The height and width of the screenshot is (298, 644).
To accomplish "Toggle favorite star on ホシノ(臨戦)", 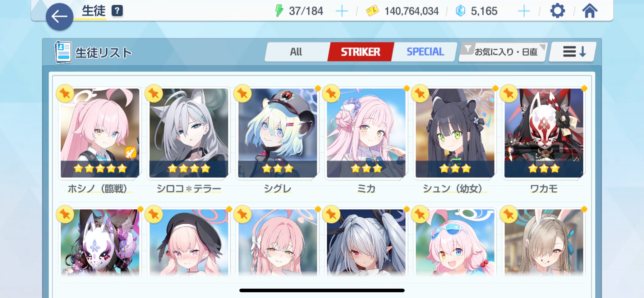I will (65, 94).
